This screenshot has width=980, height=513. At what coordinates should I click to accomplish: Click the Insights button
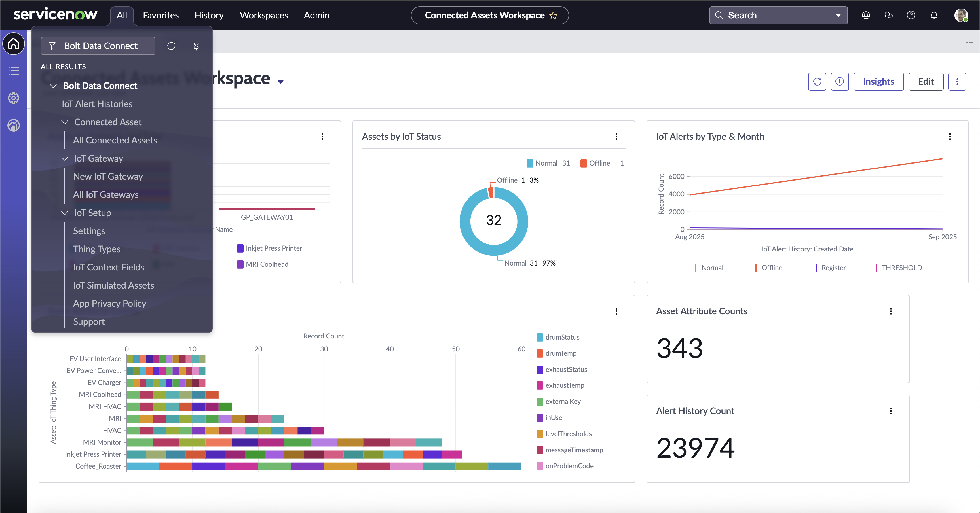coord(878,81)
